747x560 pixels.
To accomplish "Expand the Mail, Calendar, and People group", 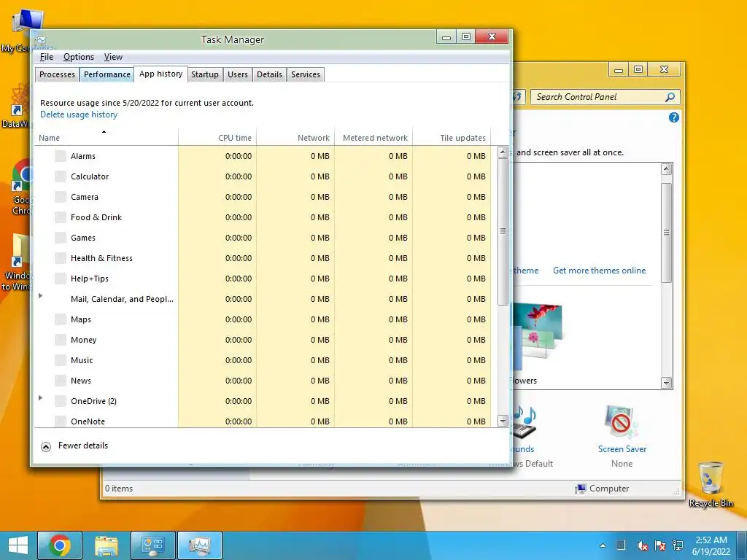I will (x=41, y=296).
